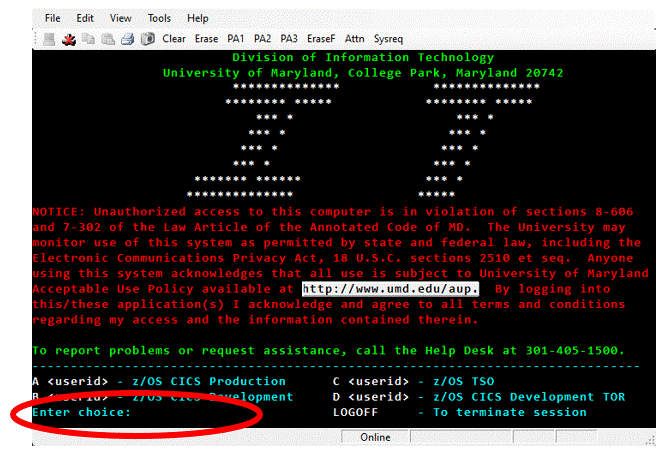Image resolution: width=665 pixels, height=460 pixels.
Task: Open the Tools menu
Action: coord(159,18)
